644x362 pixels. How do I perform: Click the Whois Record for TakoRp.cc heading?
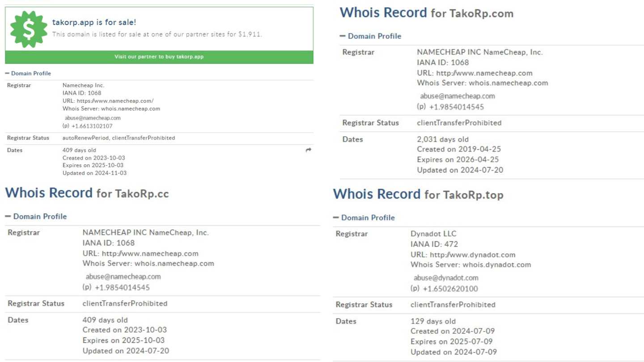(x=87, y=193)
